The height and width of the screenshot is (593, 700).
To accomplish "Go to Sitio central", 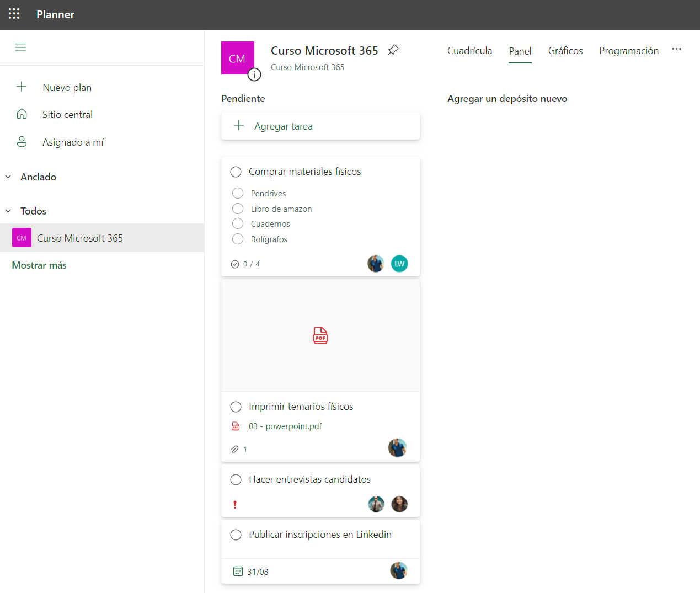I will tap(68, 115).
